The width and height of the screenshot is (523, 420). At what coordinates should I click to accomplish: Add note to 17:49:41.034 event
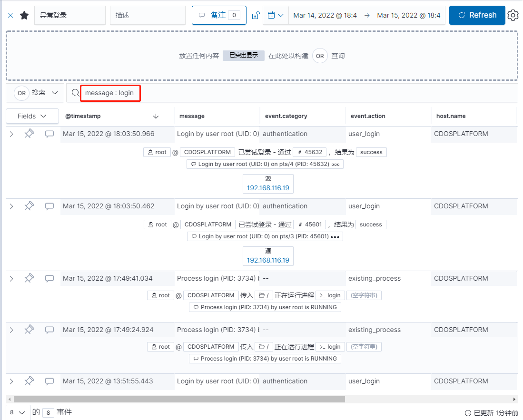click(49, 279)
